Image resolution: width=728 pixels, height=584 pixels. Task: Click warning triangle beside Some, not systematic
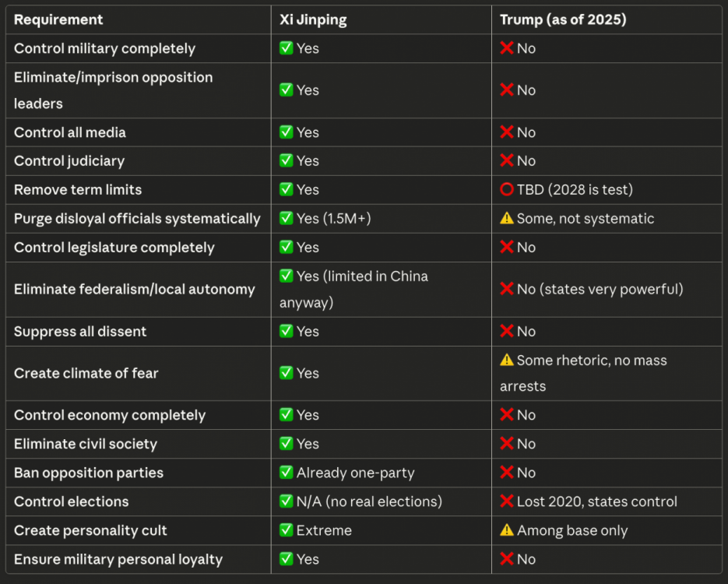click(507, 219)
